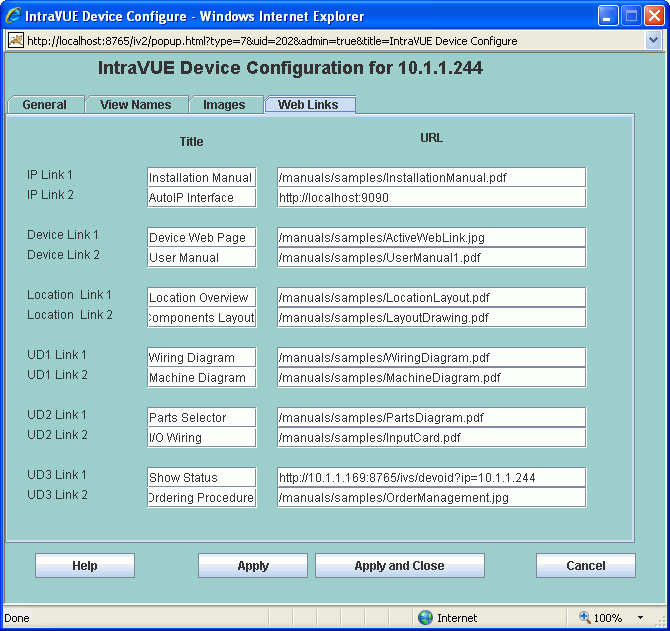Click the devoid?ip=10.1.1.244 URL field
Screen dimensions: 670x631
point(432,478)
